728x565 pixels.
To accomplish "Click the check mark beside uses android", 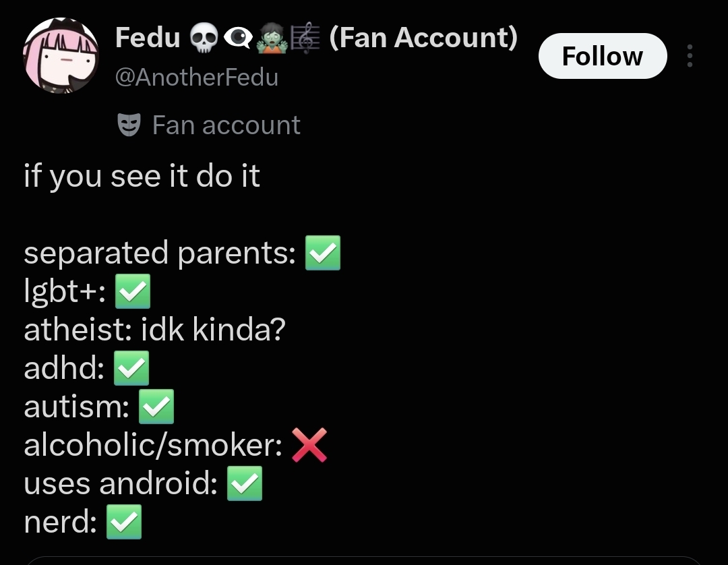I will [245, 483].
